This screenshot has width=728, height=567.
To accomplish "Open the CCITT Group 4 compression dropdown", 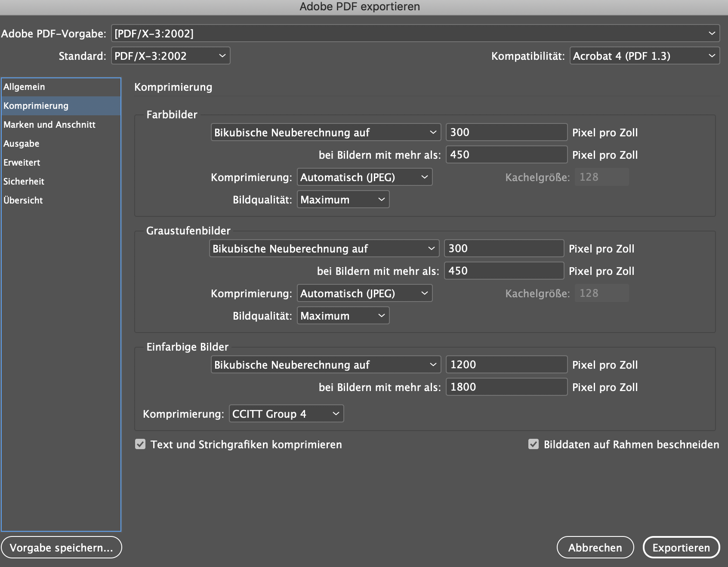I will click(286, 414).
